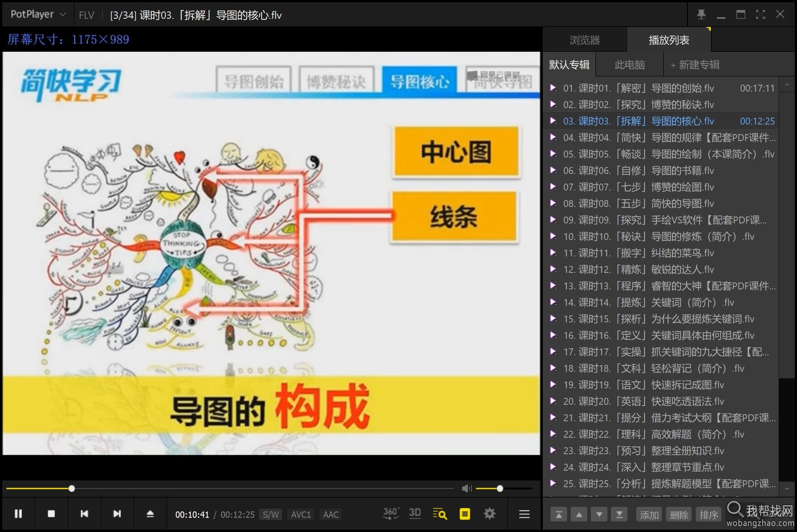Click the eject/open file icon

[x=150, y=514]
